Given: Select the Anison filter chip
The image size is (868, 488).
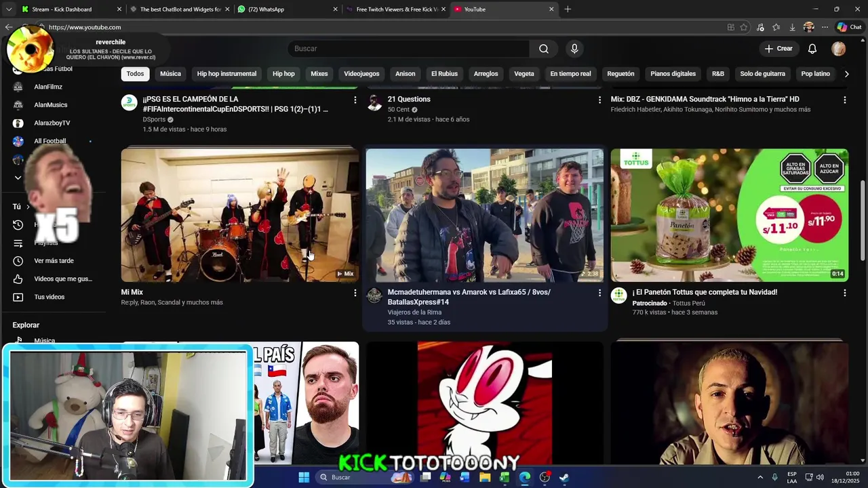Looking at the screenshot, I should [x=405, y=74].
